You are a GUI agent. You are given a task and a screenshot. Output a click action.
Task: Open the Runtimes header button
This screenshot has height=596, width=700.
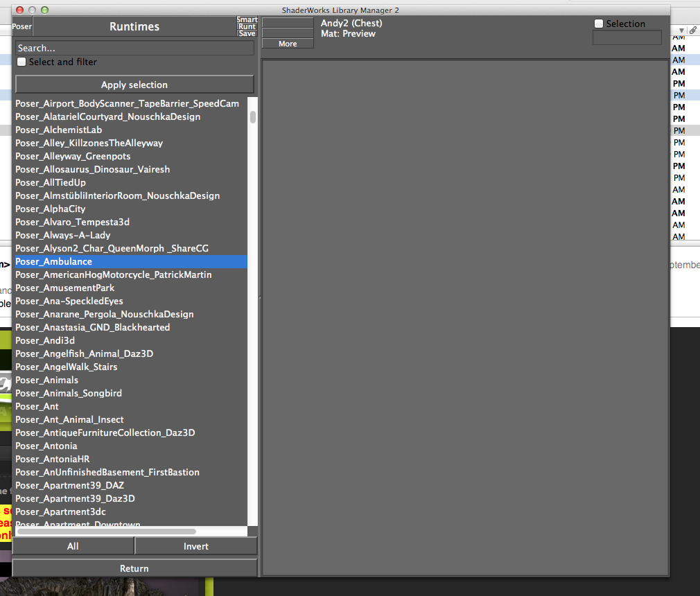(134, 26)
